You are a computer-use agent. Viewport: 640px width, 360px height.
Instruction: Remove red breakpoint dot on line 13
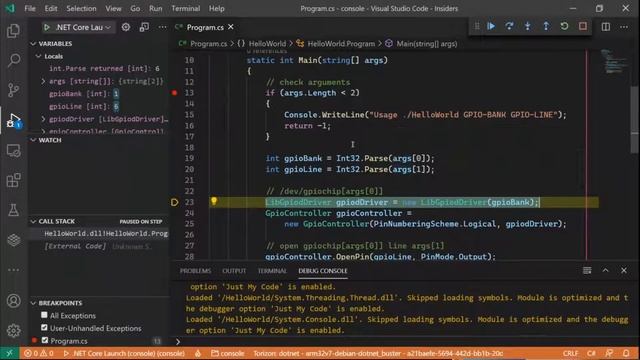(174, 93)
